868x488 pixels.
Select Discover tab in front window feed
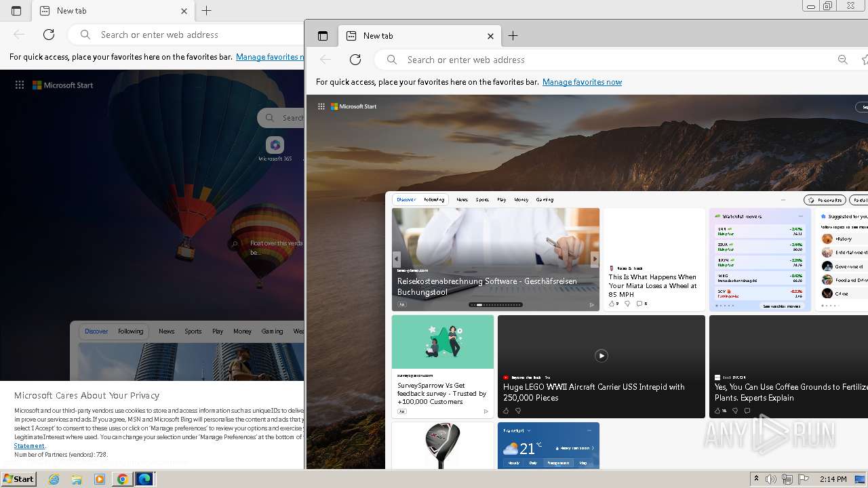(406, 200)
